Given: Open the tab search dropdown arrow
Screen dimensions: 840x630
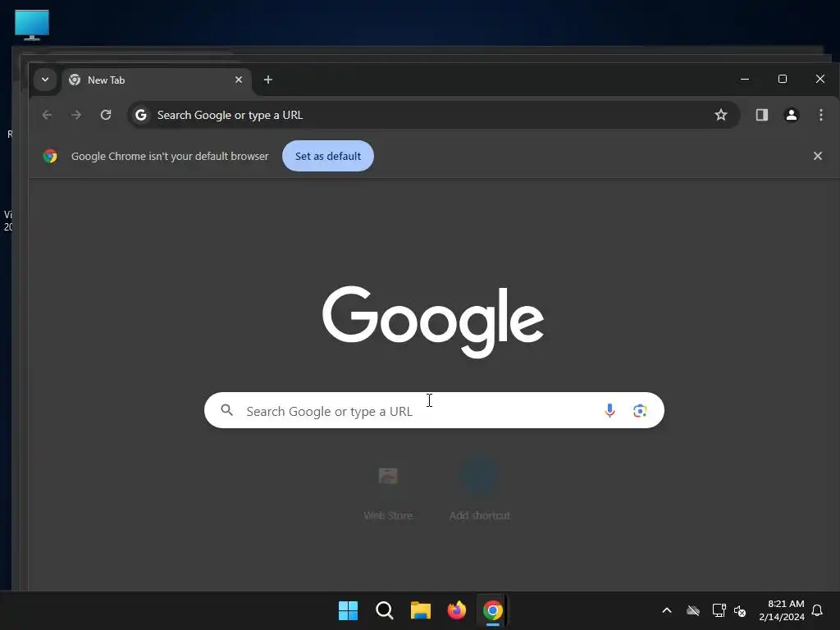Looking at the screenshot, I should tap(45, 80).
